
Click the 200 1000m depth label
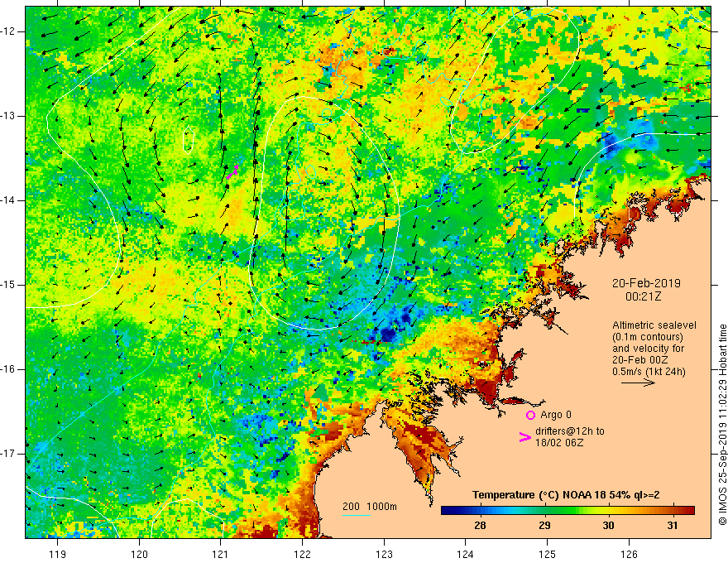pyautogui.click(x=370, y=507)
